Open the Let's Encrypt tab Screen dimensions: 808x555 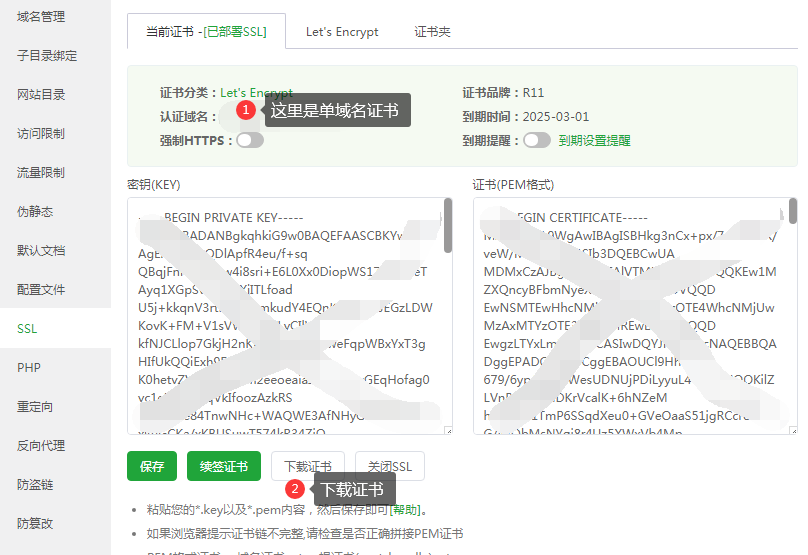[x=342, y=32]
